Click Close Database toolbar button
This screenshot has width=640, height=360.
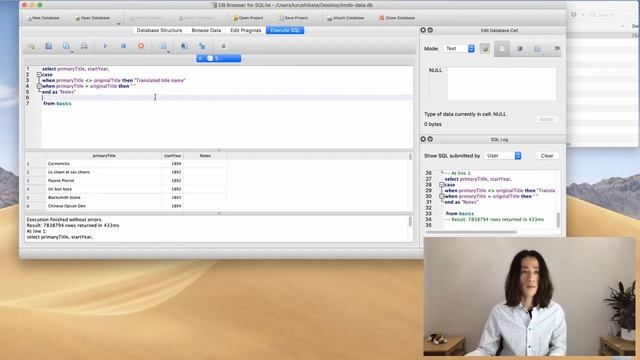tap(397, 18)
